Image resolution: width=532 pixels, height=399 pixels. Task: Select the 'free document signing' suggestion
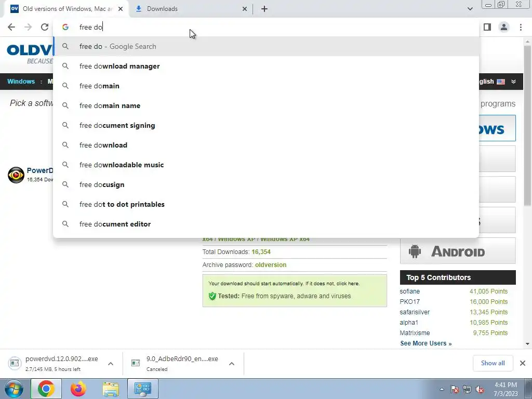pos(267,125)
